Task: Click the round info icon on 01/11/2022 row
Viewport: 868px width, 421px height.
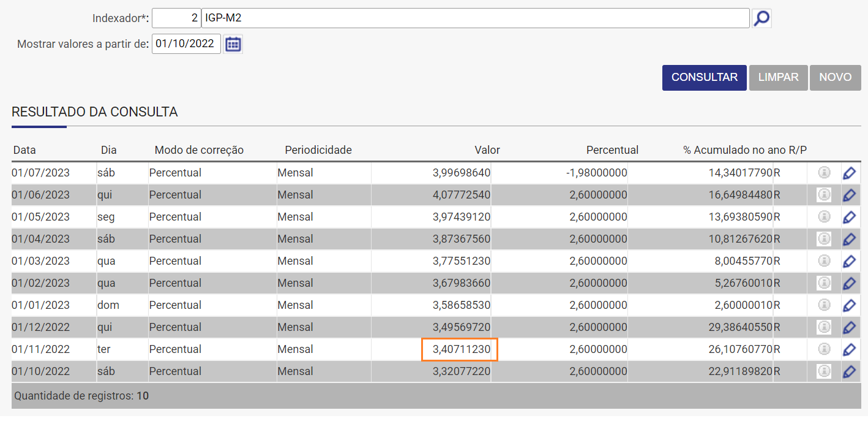Action: 824,349
